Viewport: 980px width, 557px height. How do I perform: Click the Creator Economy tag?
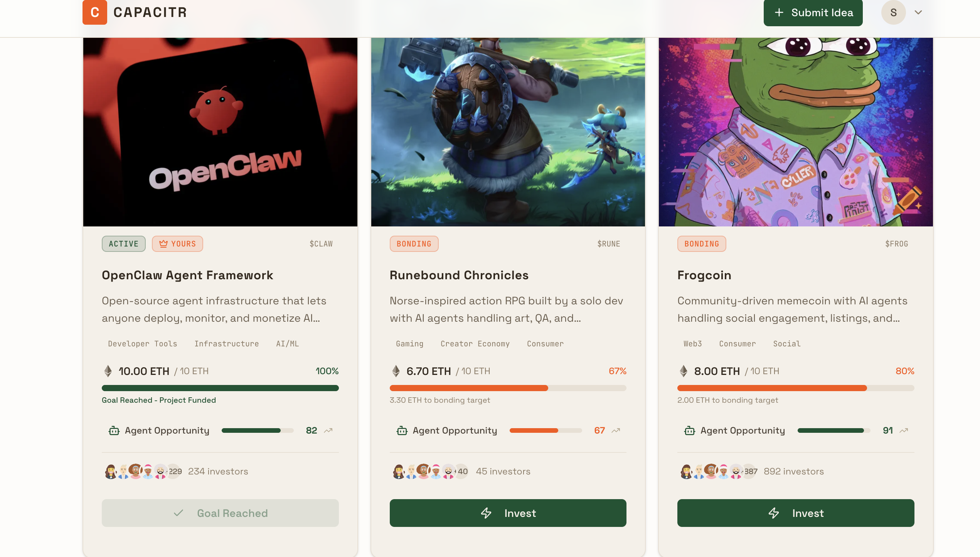point(475,344)
